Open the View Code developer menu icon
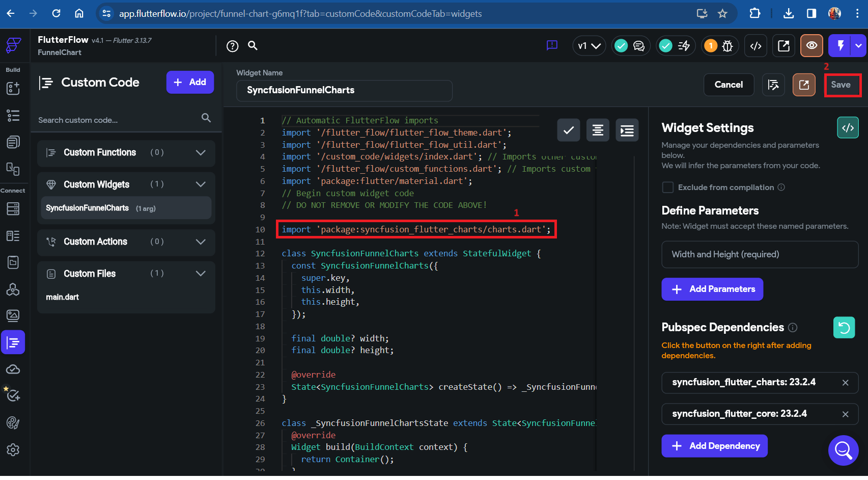 point(756,46)
